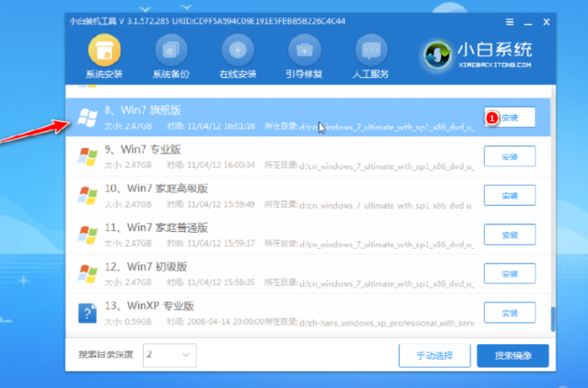Click the Win7 旗舰版 Windows icon
Screen dimensions: 588x388
[x=87, y=118]
